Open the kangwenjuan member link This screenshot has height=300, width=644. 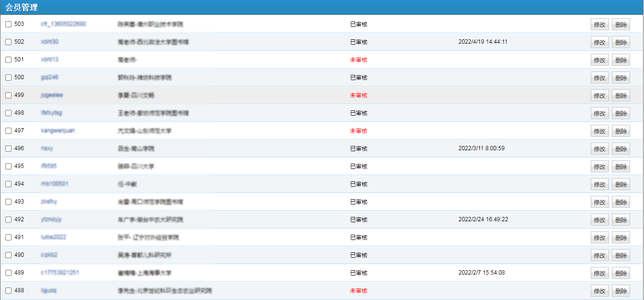58,131
